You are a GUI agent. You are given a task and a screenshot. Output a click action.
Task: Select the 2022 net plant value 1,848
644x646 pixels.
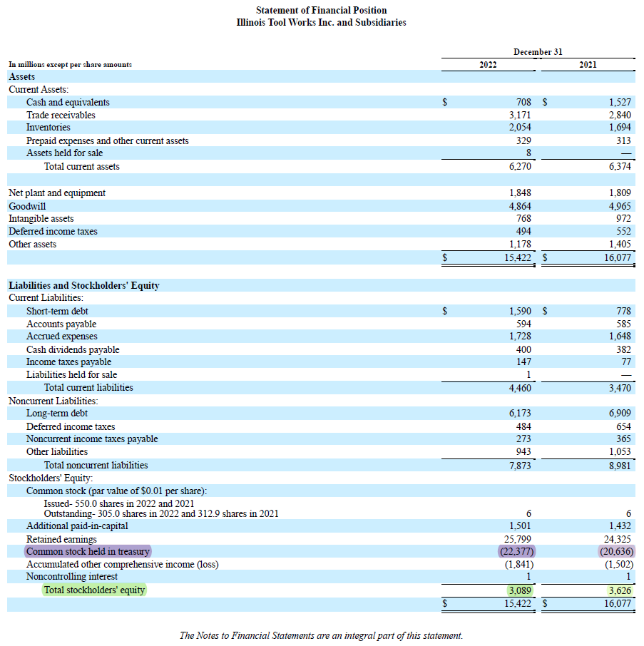(x=520, y=193)
